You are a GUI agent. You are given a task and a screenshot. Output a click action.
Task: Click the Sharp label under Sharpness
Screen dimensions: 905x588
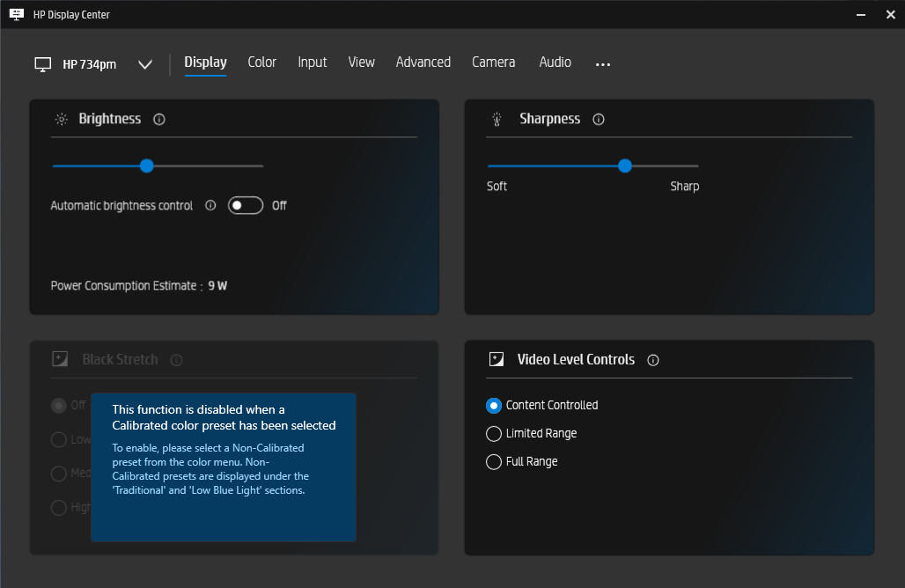685,187
